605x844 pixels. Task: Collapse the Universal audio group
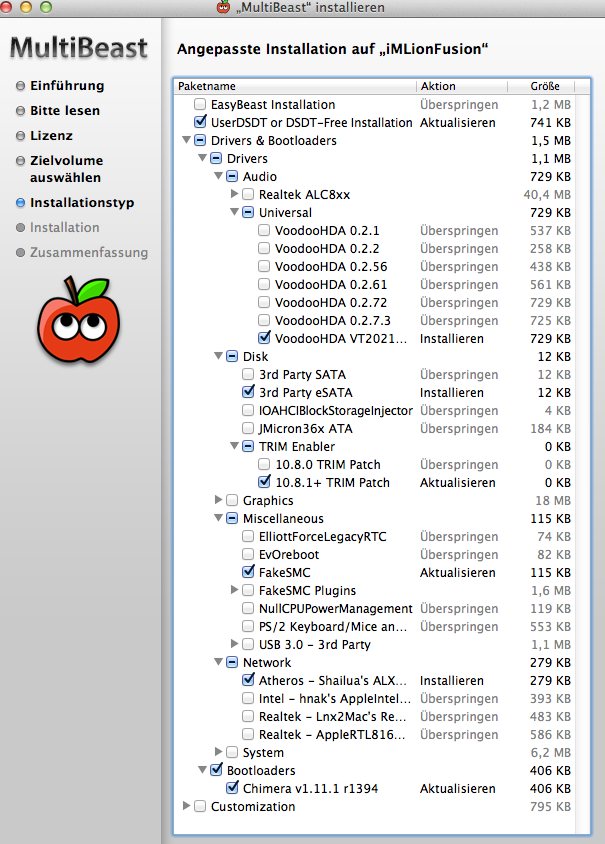(x=234, y=212)
